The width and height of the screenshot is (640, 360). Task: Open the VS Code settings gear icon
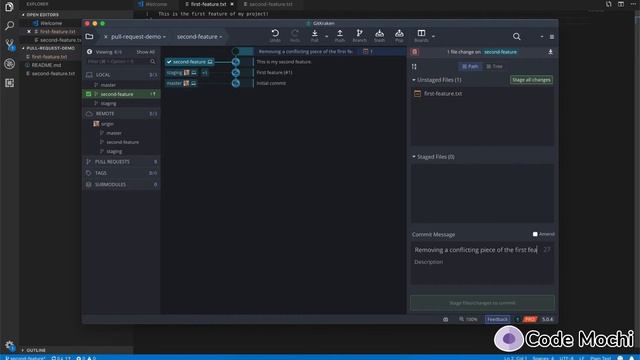(x=9, y=345)
